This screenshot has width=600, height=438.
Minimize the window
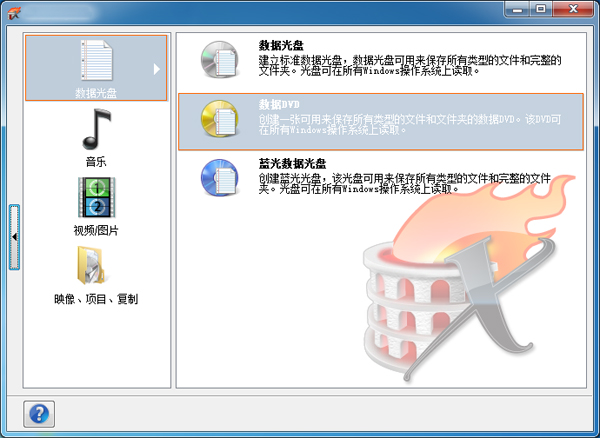click(x=517, y=9)
